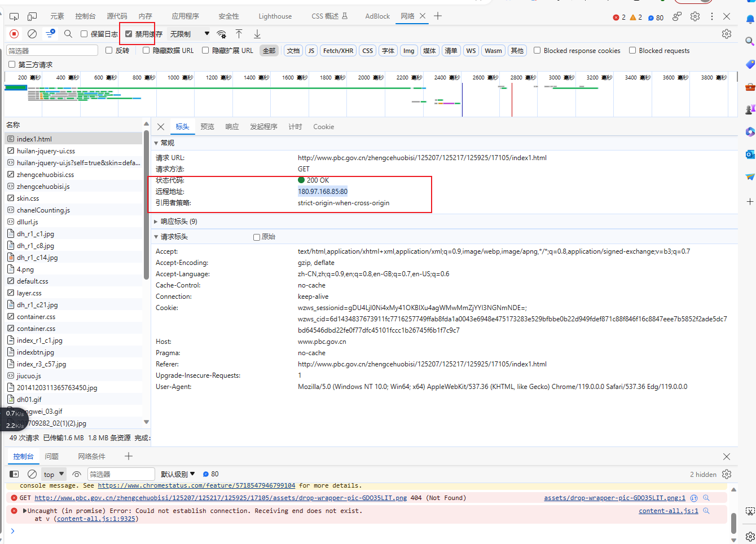Click the network timeline overview at 2200 毫秒
Viewport: 756px width, 544px height.
pos(409,77)
